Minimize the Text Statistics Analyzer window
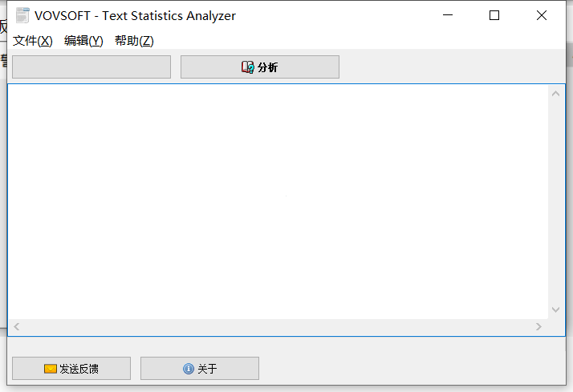 tap(448, 15)
